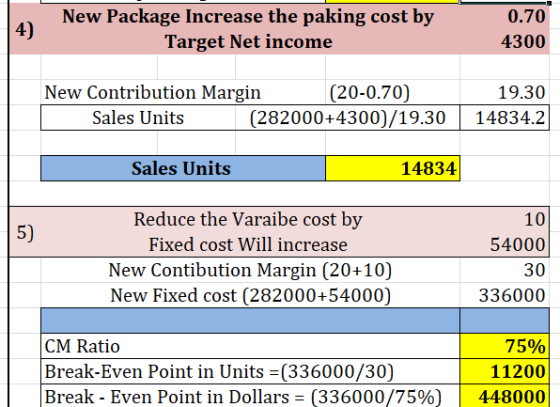Select 'New Fixed cost (282000+54000)' cell
The width and height of the screenshot is (560, 407).
(x=250, y=295)
